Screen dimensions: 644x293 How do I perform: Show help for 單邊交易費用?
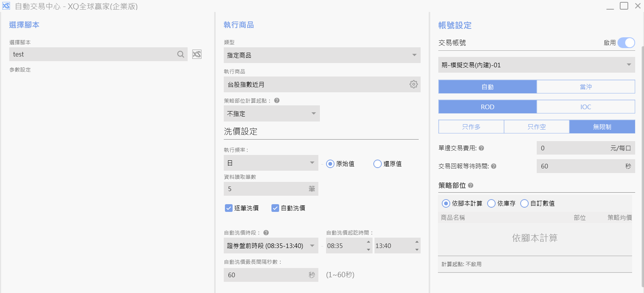click(481, 148)
